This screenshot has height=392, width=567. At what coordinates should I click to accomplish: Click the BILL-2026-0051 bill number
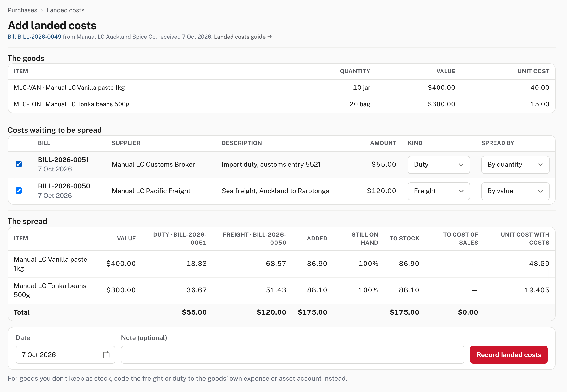click(x=63, y=160)
